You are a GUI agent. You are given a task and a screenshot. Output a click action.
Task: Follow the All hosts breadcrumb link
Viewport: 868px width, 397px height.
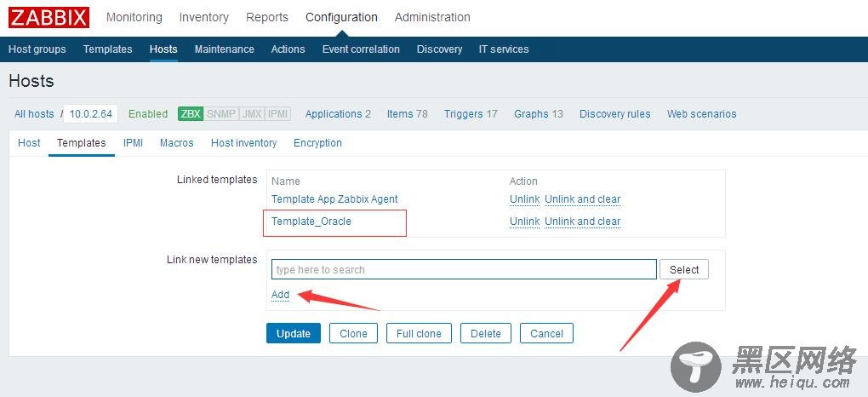(34, 113)
